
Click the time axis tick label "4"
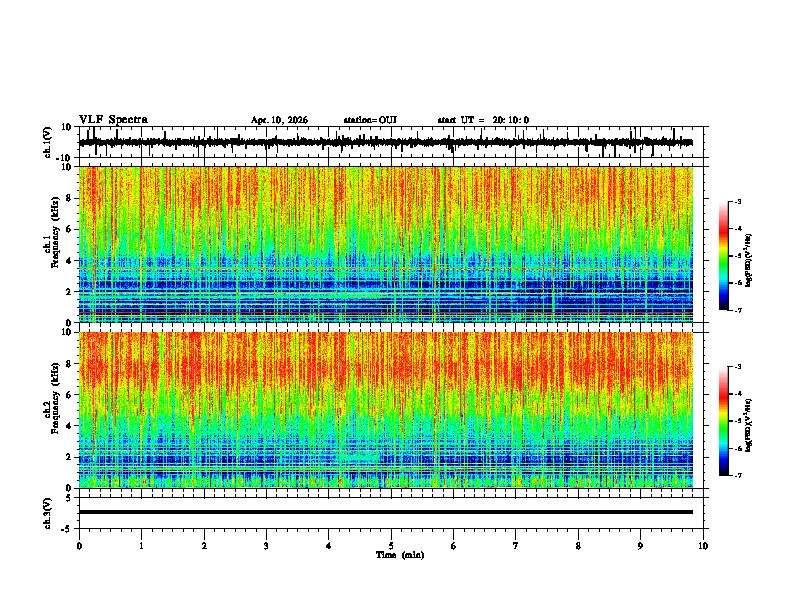point(329,546)
